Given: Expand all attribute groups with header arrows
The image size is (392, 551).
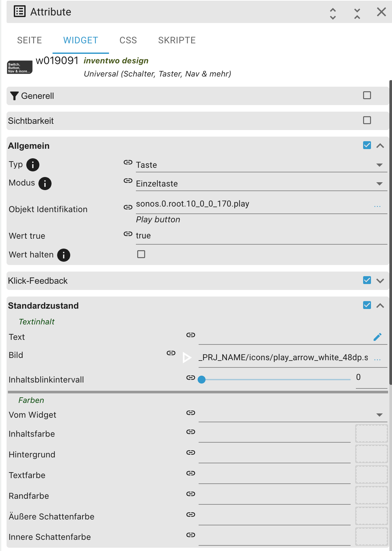Looking at the screenshot, I should (x=333, y=13).
